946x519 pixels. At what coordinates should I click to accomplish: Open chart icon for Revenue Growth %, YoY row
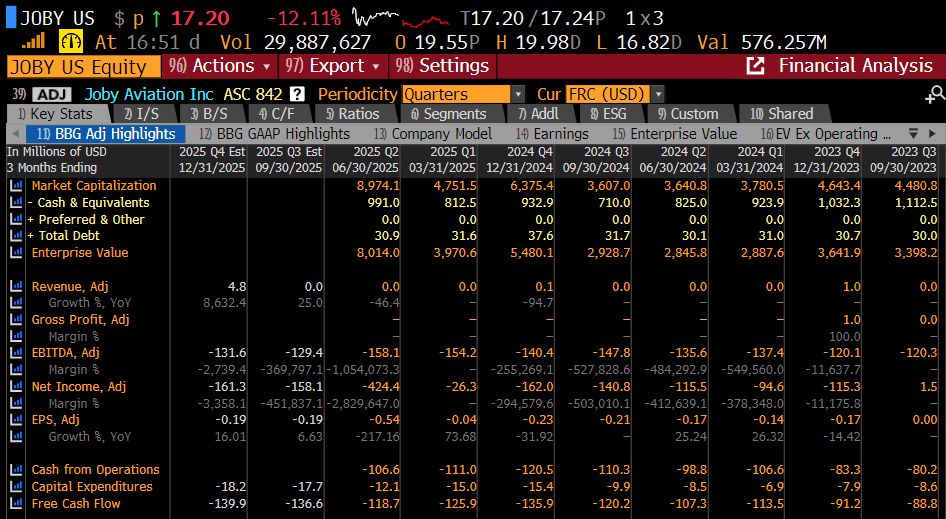(16, 303)
